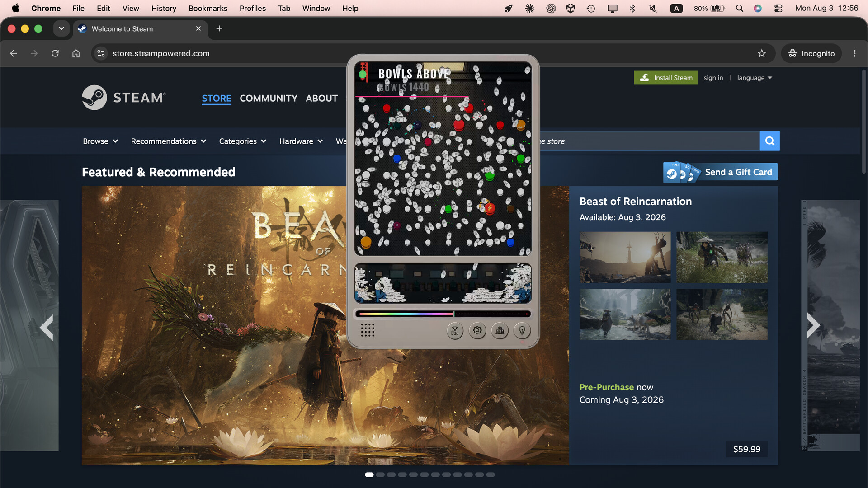
Task: Open the Apple menu
Action: click(15, 8)
